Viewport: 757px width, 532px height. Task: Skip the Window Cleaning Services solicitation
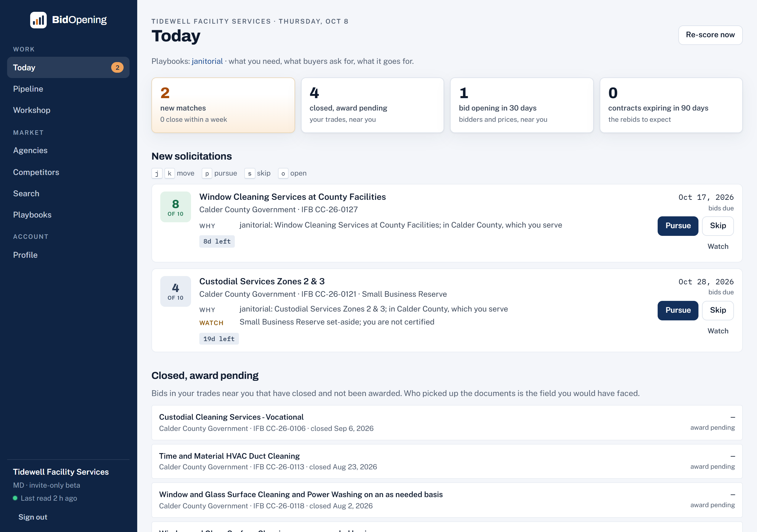(718, 226)
